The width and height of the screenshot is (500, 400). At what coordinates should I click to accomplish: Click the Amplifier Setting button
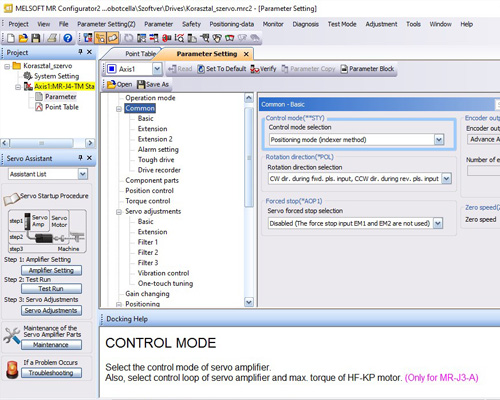tap(51, 270)
